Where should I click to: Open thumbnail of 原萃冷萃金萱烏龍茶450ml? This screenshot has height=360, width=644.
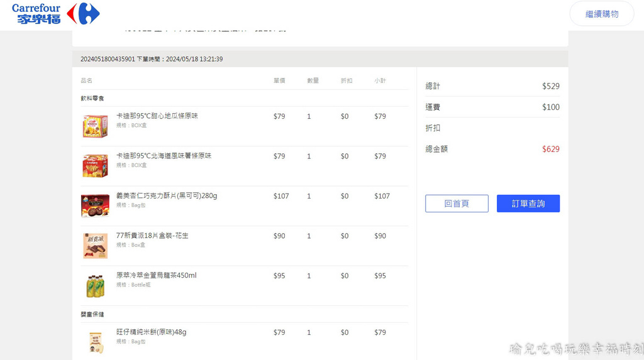click(96, 286)
